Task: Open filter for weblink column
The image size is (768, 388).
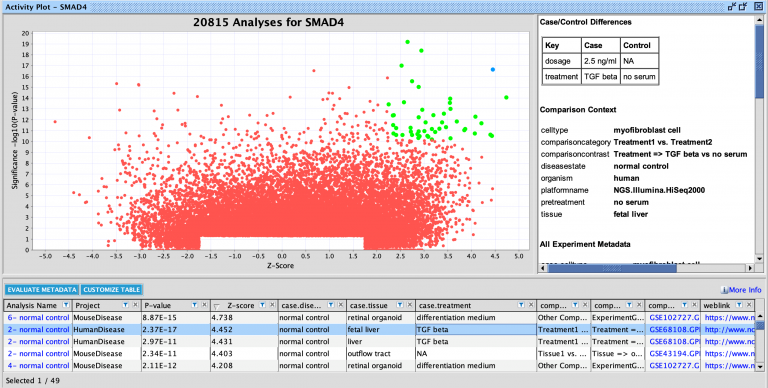Action: (739, 305)
